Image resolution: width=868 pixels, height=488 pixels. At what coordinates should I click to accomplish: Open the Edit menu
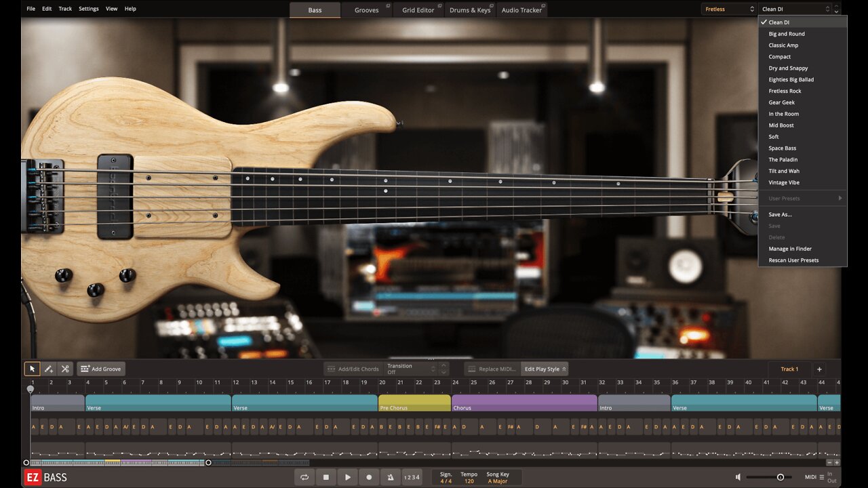pos(47,9)
